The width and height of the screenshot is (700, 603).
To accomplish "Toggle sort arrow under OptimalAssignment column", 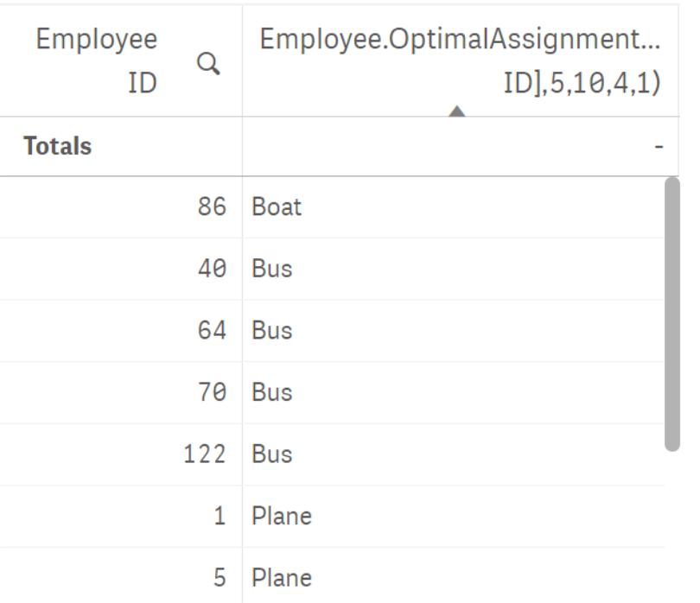I will click(456, 111).
